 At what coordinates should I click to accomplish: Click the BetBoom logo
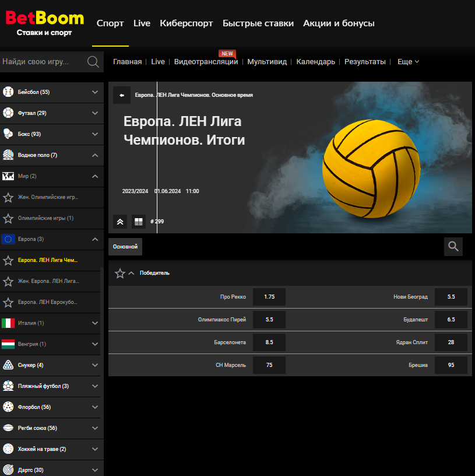pyautogui.click(x=45, y=23)
